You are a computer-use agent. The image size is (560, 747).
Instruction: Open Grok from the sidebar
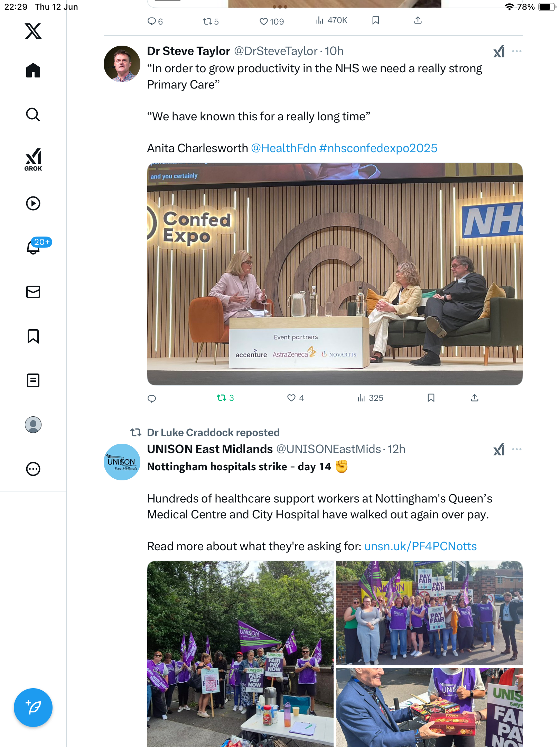tap(33, 159)
